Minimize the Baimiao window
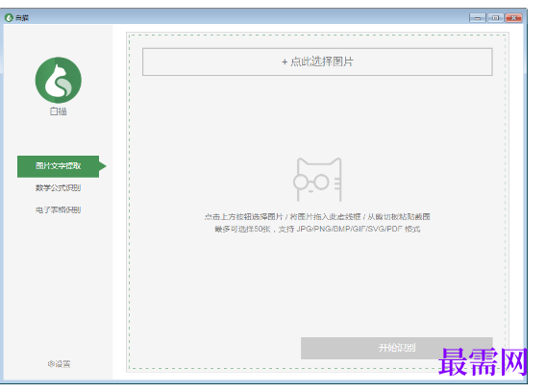Image resolution: width=546 pixels, height=392 pixels. pyautogui.click(x=478, y=17)
